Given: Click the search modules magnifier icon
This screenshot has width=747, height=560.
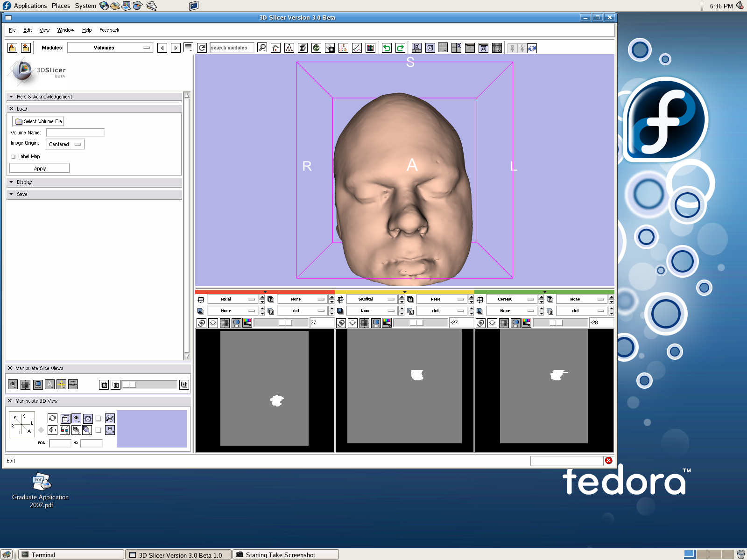Looking at the screenshot, I should click(262, 48).
